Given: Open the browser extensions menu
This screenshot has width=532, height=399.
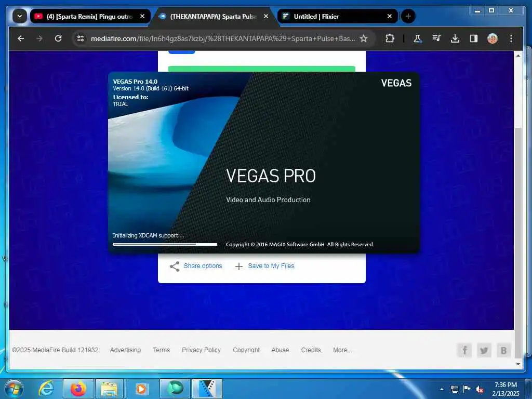Looking at the screenshot, I should click(390, 38).
